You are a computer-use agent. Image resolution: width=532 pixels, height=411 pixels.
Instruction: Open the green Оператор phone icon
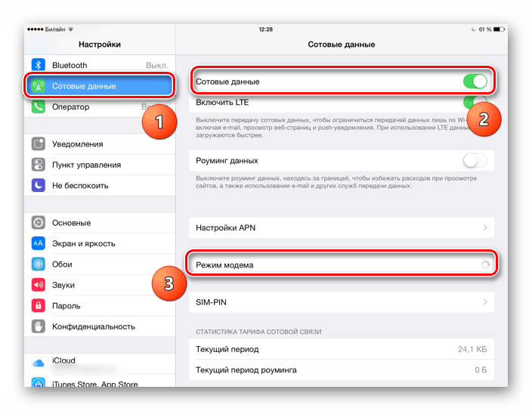(39, 107)
